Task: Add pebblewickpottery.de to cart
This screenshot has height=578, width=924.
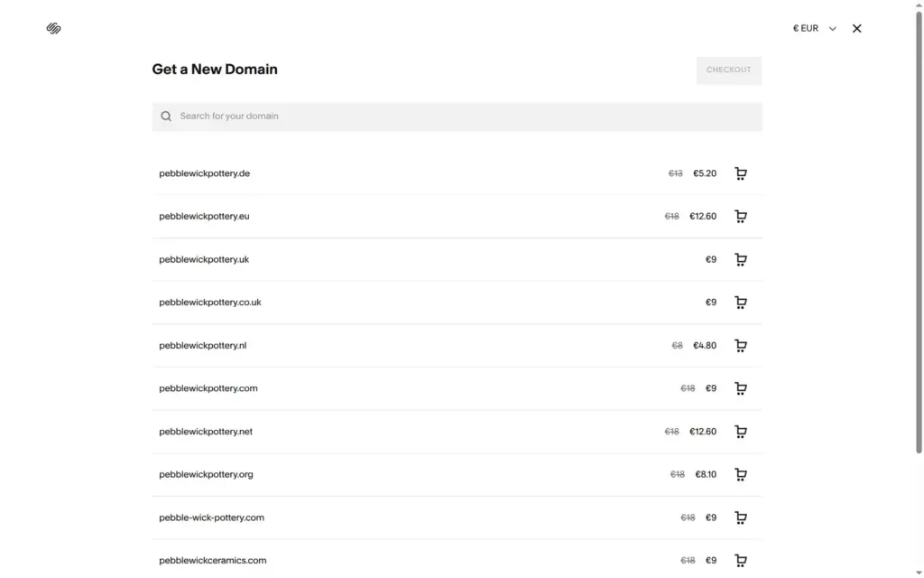Action: tap(741, 173)
